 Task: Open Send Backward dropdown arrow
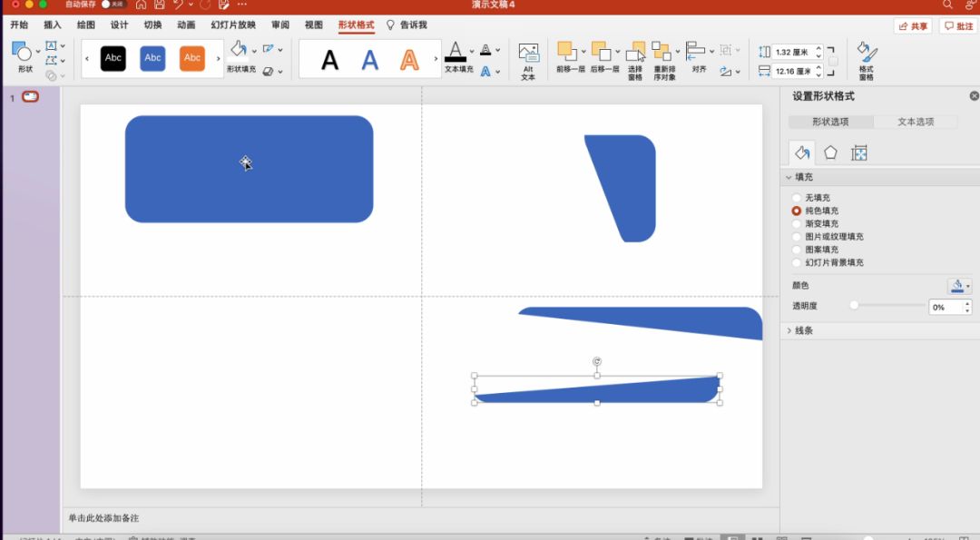tap(618, 51)
